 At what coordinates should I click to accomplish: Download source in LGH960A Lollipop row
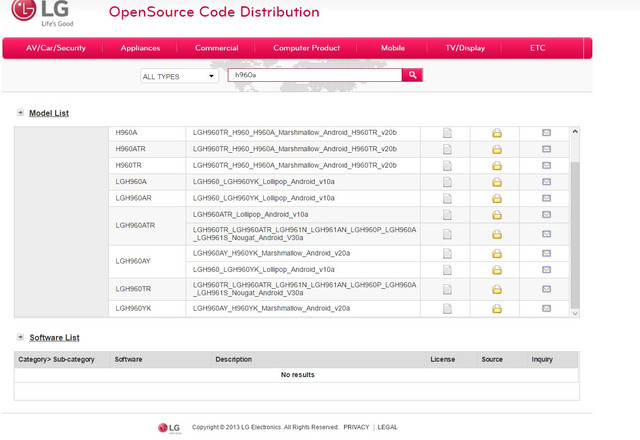click(497, 182)
